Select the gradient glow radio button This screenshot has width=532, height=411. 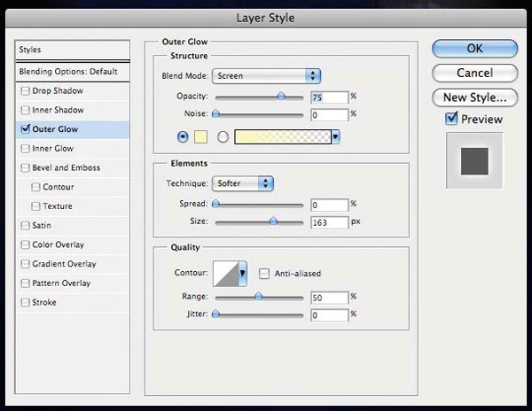(x=223, y=137)
